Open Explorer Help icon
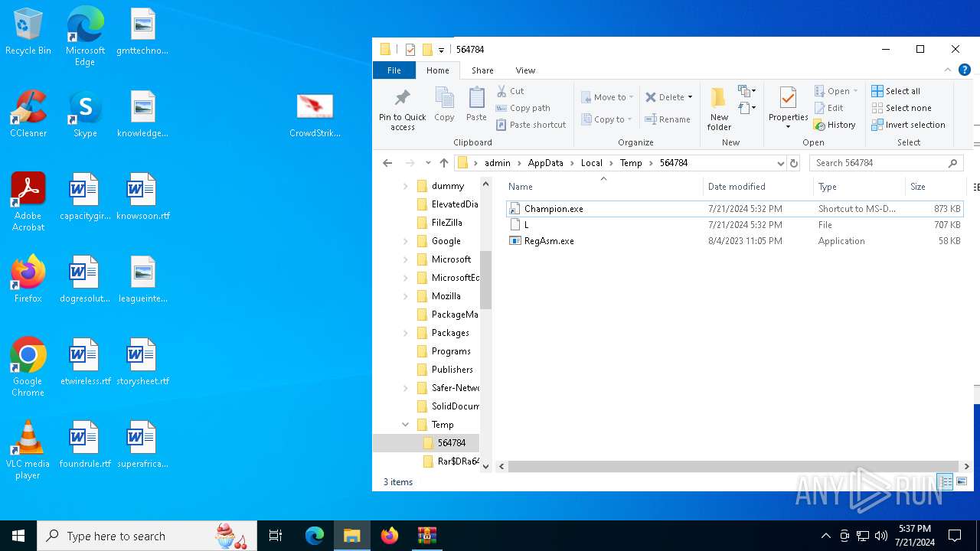The width and height of the screenshot is (980, 551). tap(965, 70)
